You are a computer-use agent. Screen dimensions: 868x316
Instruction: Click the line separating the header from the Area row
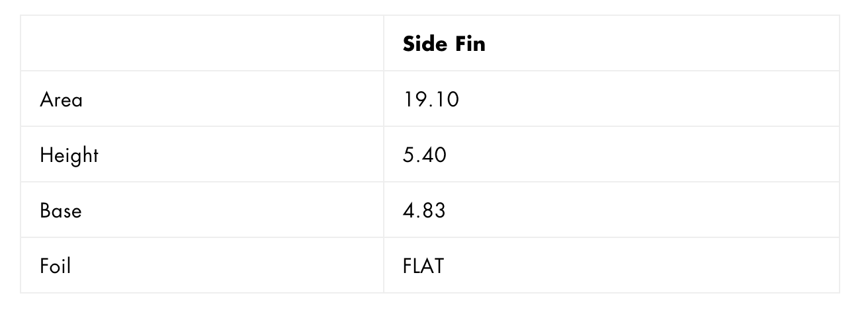(430, 71)
